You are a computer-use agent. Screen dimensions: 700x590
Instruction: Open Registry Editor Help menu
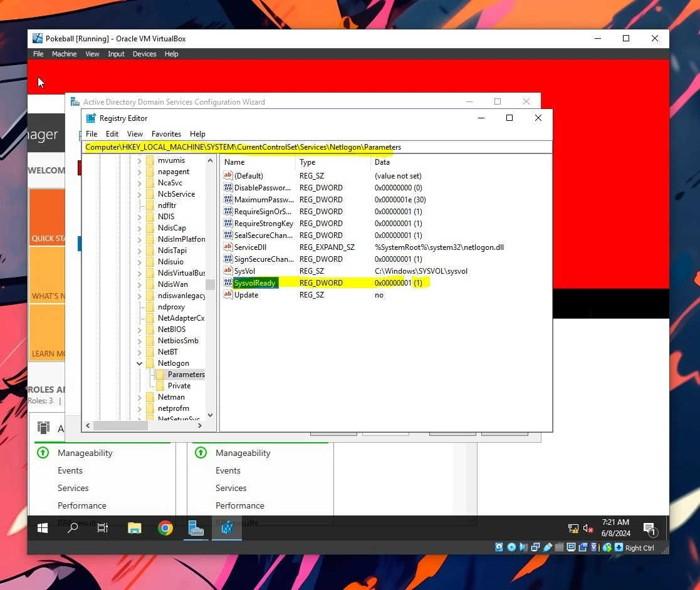[x=197, y=134]
